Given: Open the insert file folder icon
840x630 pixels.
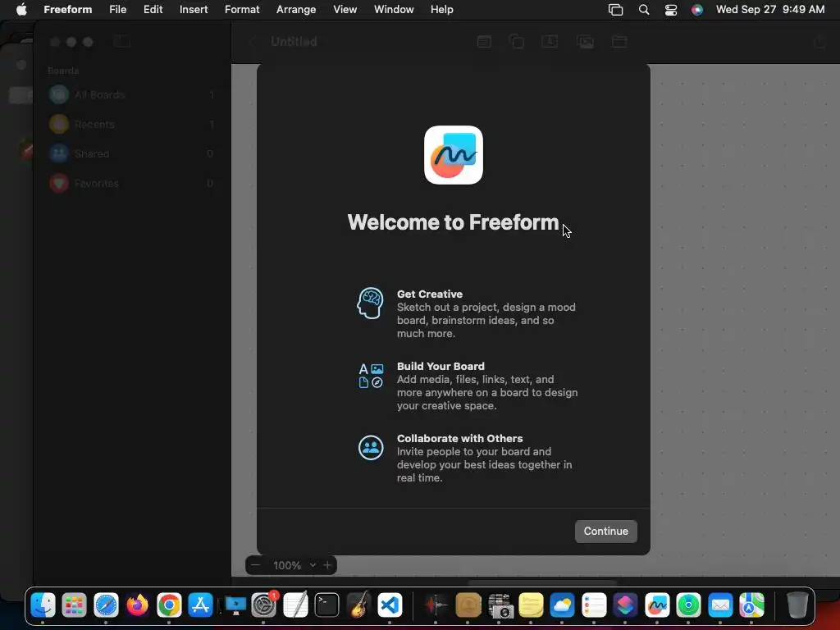Looking at the screenshot, I should tap(619, 42).
